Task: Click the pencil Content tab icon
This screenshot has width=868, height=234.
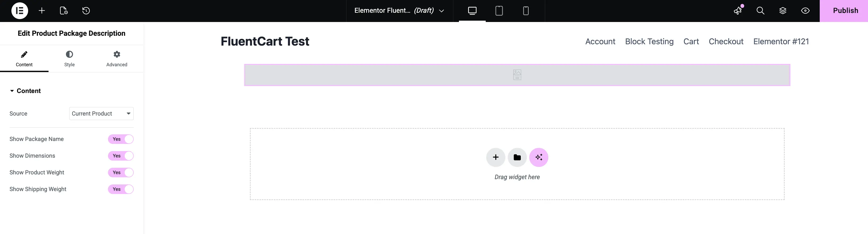Action: (24, 54)
